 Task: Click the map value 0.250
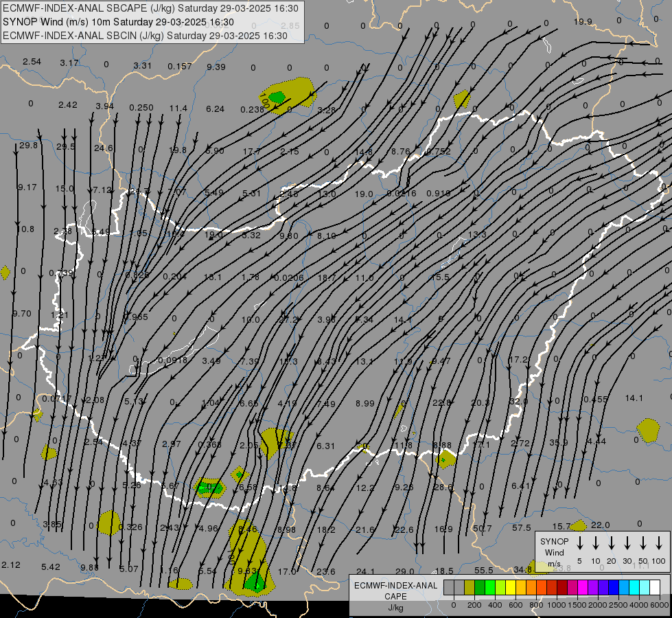tap(141, 107)
